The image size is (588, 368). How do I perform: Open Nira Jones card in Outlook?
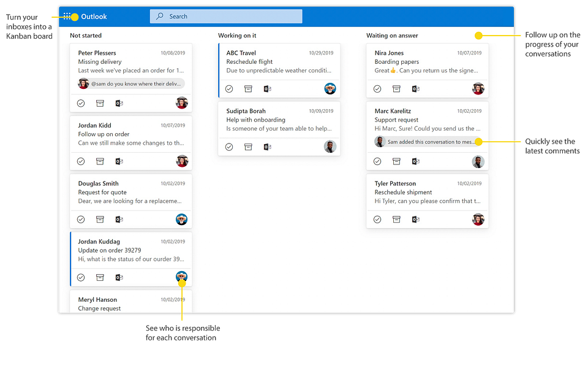tap(415, 89)
